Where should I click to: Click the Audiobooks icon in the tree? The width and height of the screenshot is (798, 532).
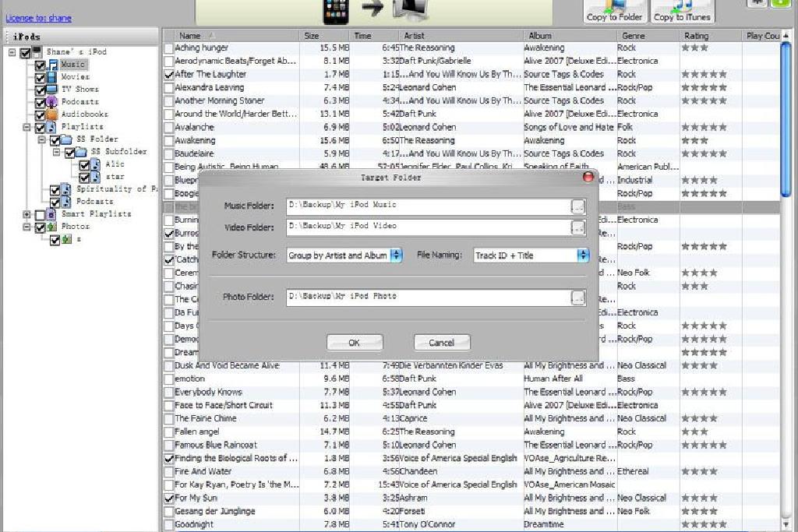pyautogui.click(x=52, y=114)
